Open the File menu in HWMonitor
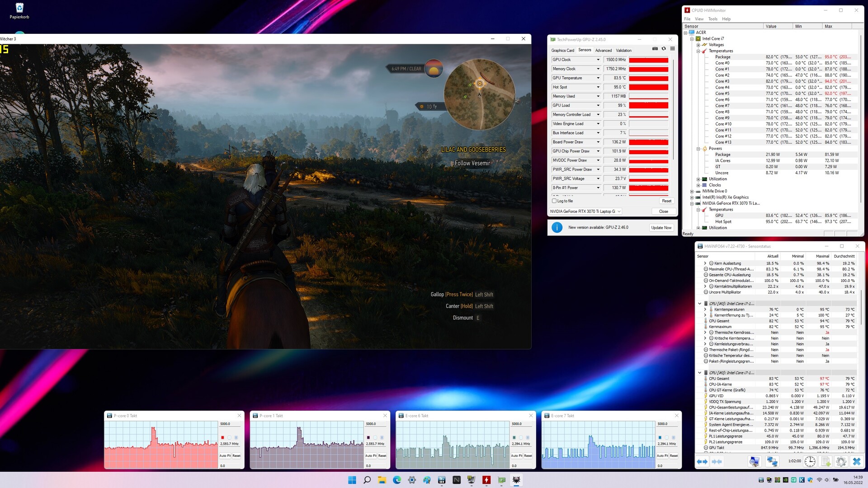This screenshot has height=488, width=868. coord(687,19)
